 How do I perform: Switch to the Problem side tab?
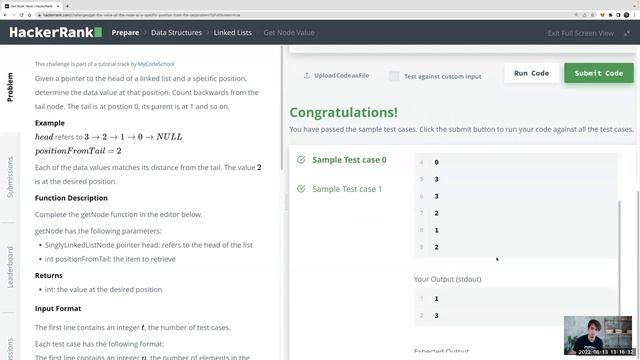point(10,87)
